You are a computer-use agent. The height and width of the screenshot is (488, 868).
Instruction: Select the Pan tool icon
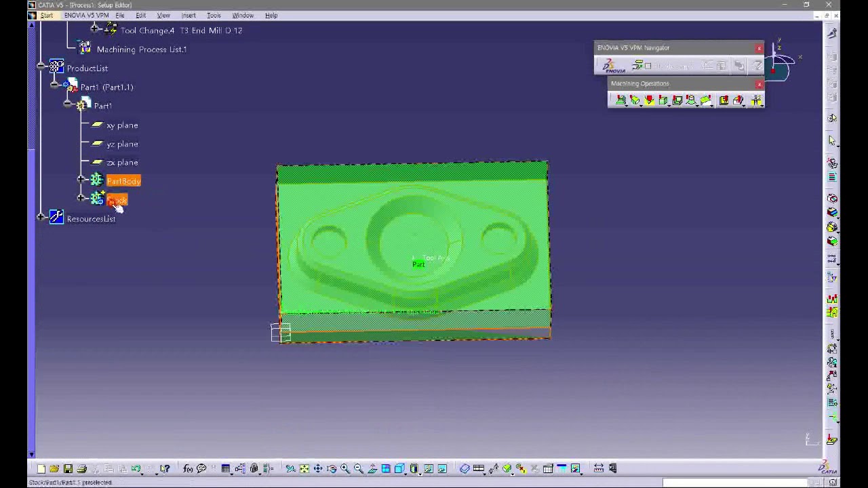[x=318, y=468]
